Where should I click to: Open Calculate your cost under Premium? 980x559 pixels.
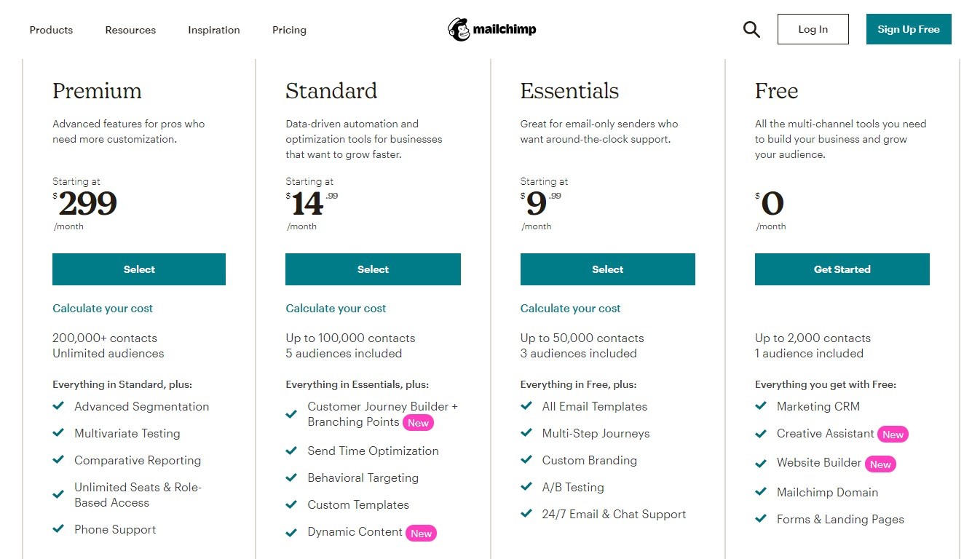103,309
